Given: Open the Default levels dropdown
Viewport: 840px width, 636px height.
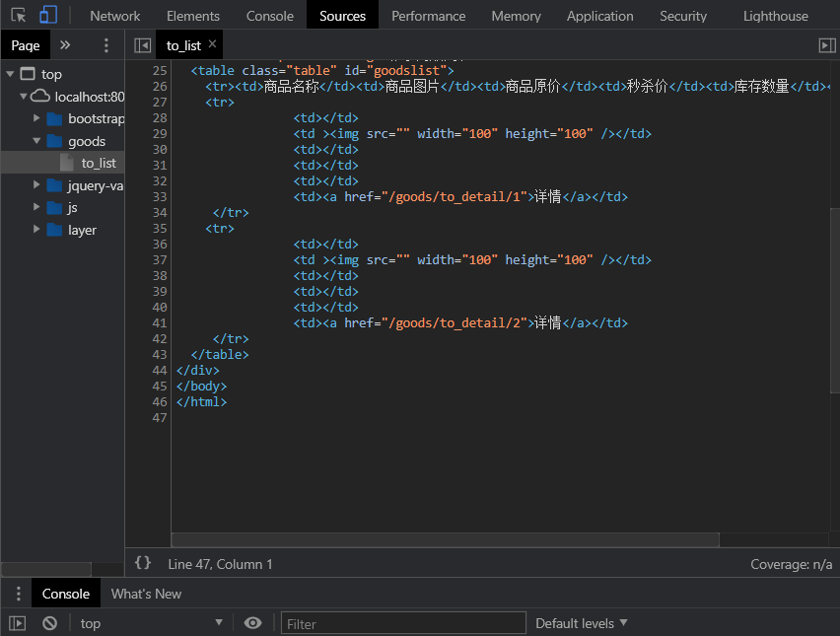Looking at the screenshot, I should (x=581, y=623).
